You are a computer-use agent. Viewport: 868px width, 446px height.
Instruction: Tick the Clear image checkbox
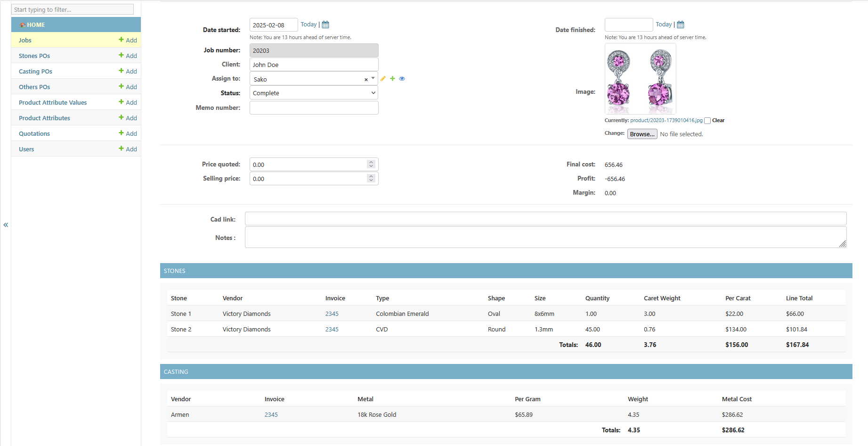pyautogui.click(x=707, y=121)
